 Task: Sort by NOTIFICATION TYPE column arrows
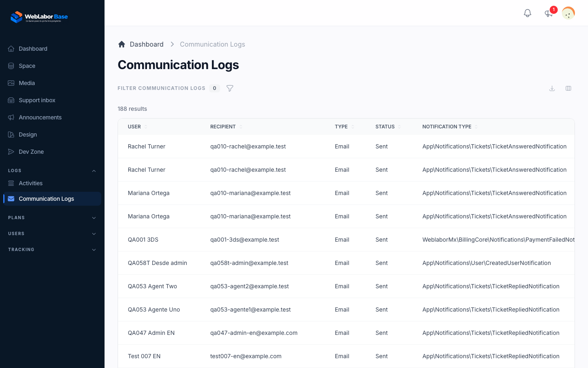point(476,127)
